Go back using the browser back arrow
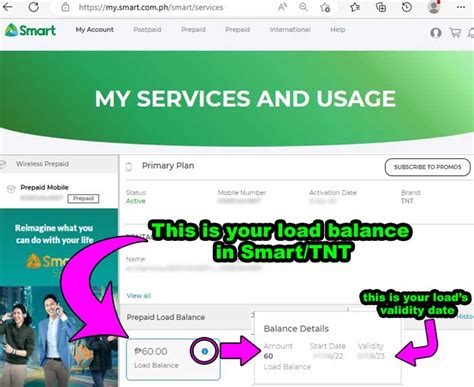Viewport: 474px width, 387px height. [x=7, y=7]
